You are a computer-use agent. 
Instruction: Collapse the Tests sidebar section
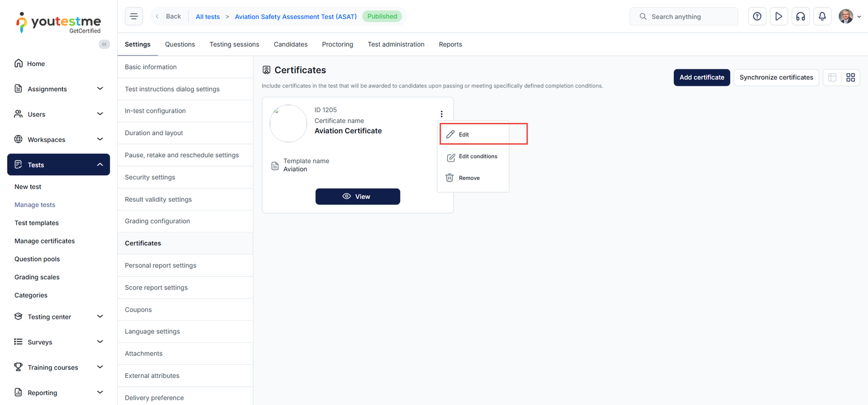pyautogui.click(x=100, y=165)
